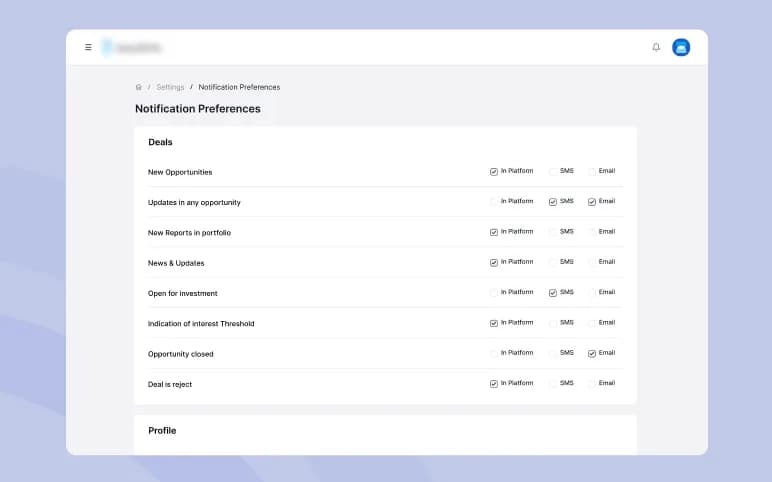
Task: Enable SMS for New Reports in portfolio
Action: click(x=553, y=232)
